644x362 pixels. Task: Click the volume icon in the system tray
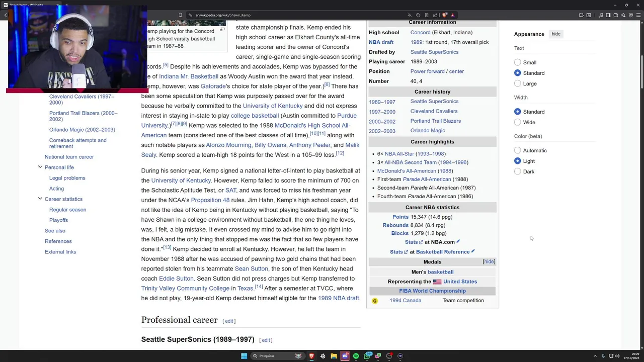click(618, 356)
